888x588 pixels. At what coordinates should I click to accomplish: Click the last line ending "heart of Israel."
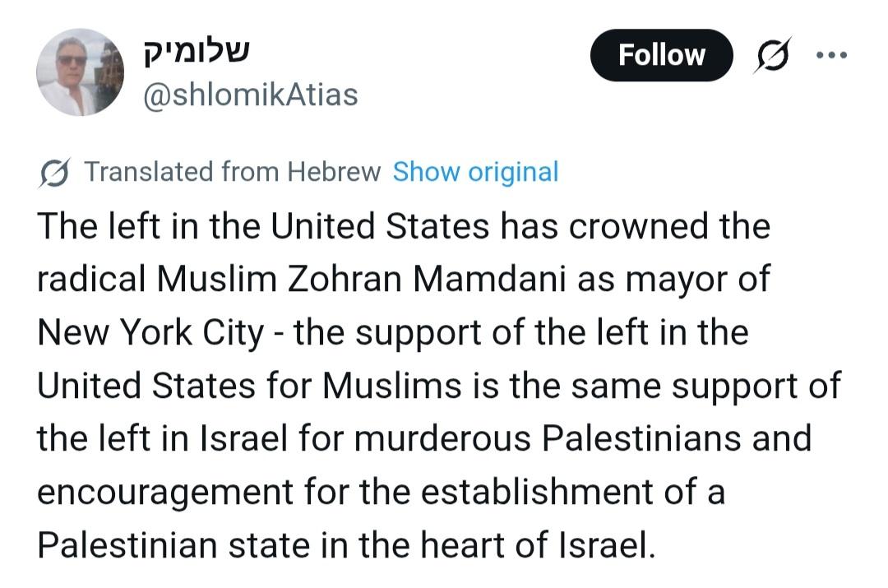tap(345, 546)
